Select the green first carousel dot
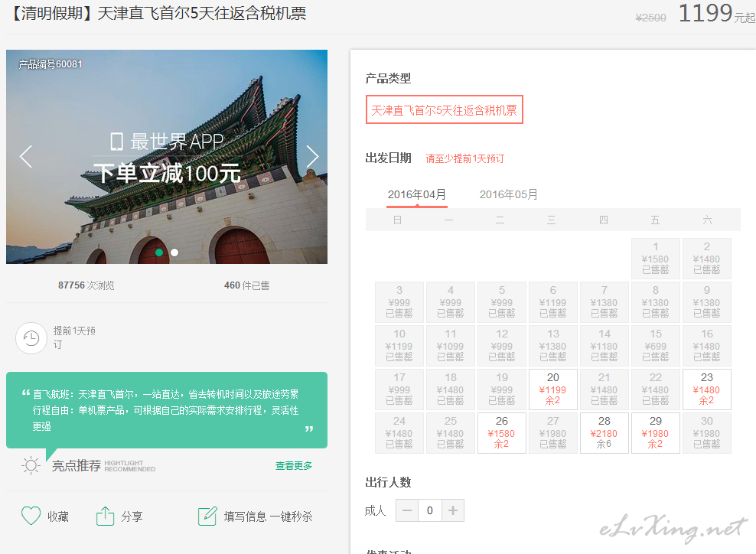Viewport: 756px width, 554px height. click(160, 253)
